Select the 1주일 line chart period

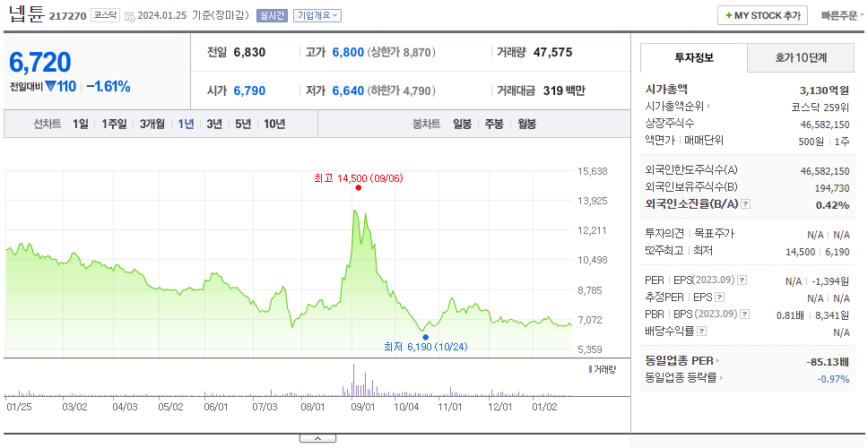(114, 124)
